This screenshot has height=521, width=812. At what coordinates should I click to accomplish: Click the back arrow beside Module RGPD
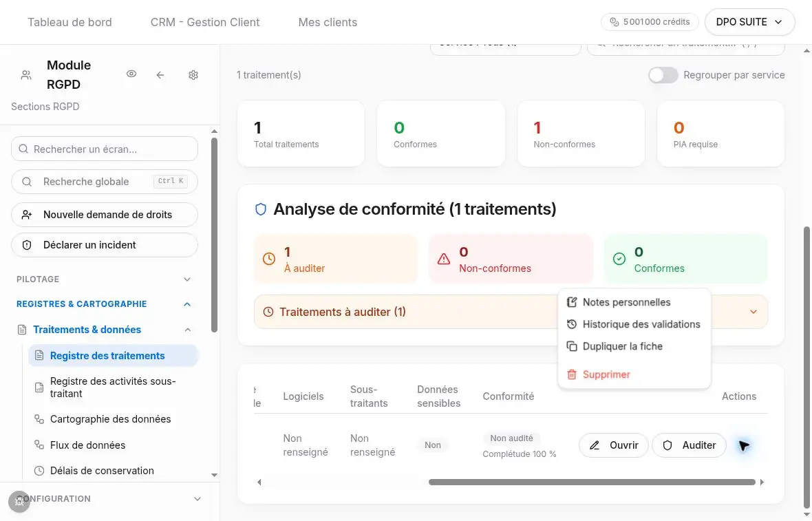pos(160,75)
